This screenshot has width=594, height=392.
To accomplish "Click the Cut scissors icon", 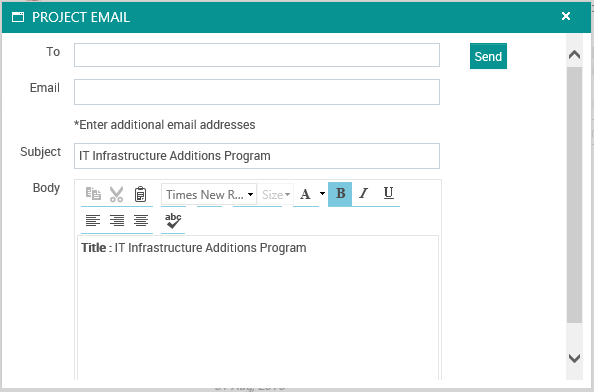I will tap(116, 194).
